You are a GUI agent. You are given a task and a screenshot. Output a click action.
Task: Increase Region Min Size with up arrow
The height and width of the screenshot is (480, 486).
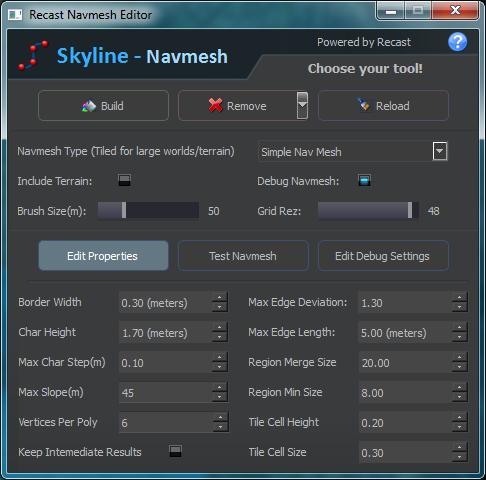(x=460, y=387)
